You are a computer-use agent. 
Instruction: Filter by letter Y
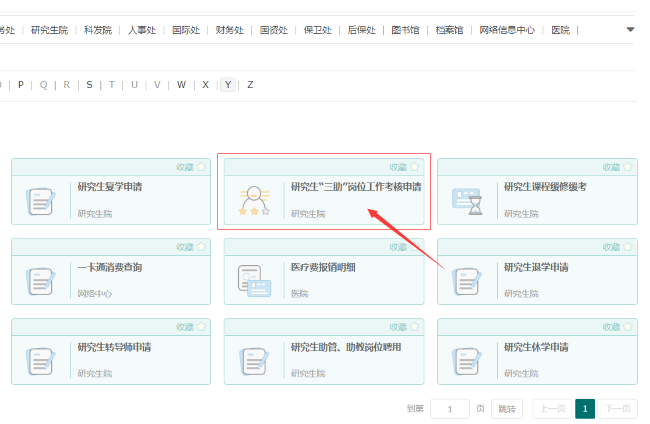pyautogui.click(x=228, y=85)
